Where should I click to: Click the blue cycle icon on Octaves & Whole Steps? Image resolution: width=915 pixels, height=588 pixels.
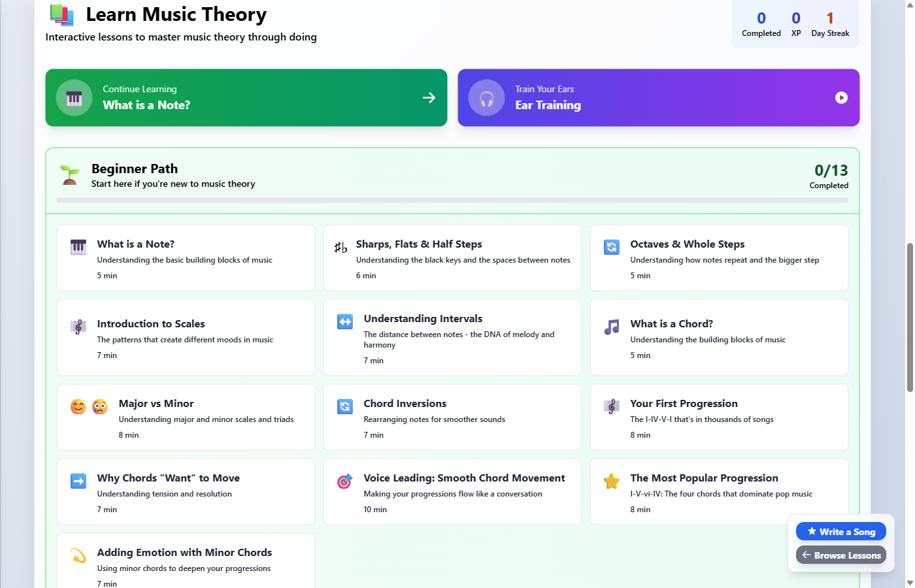click(611, 247)
